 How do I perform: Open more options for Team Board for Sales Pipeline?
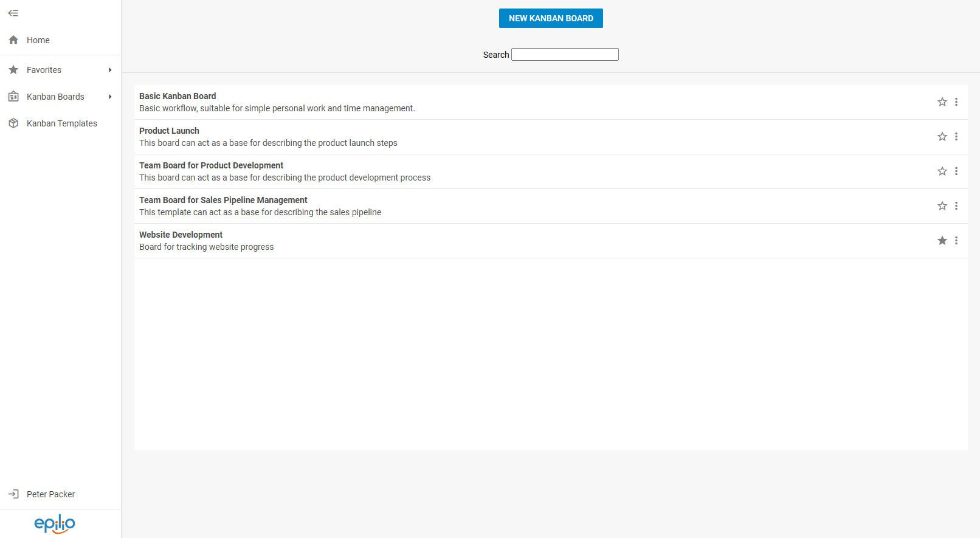click(956, 206)
